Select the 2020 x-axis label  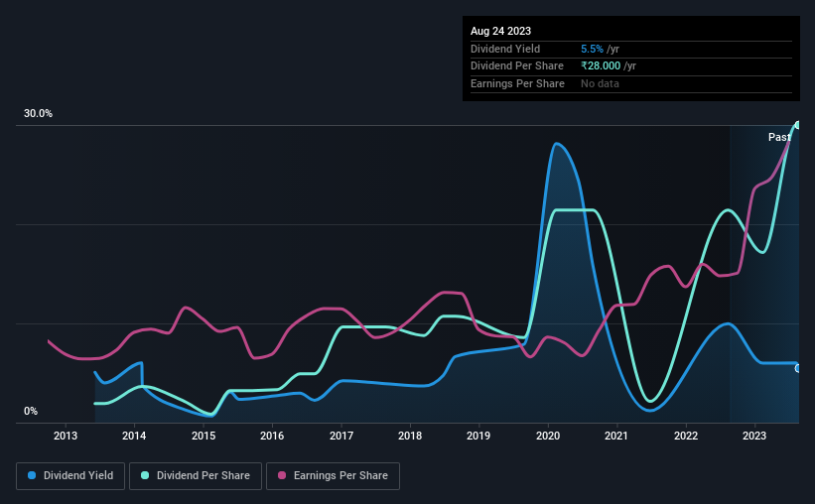point(548,436)
